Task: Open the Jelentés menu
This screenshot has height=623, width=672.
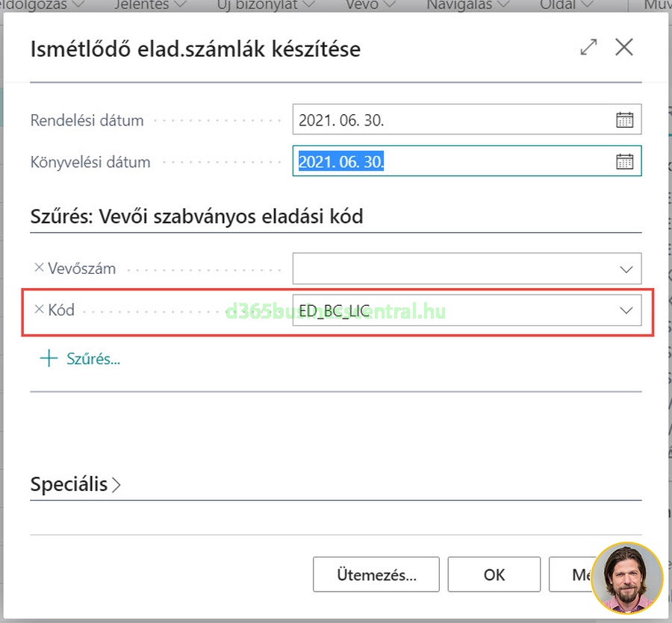Action: (150, 5)
